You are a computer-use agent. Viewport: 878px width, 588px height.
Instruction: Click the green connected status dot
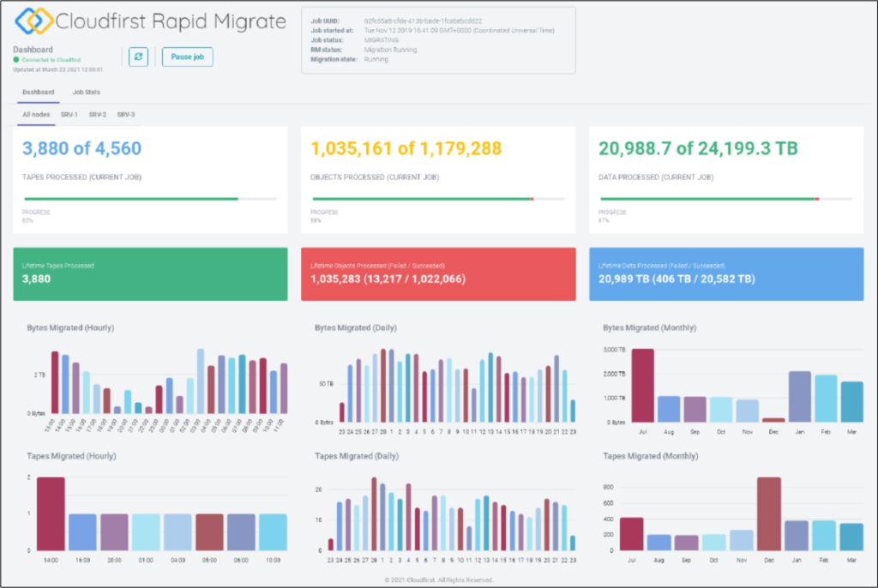click(17, 59)
